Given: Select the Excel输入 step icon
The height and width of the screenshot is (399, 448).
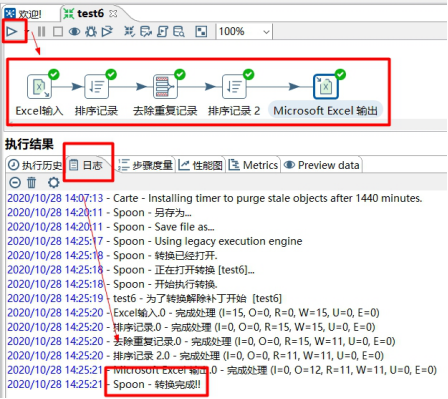Looking at the screenshot, I should coord(39,87).
